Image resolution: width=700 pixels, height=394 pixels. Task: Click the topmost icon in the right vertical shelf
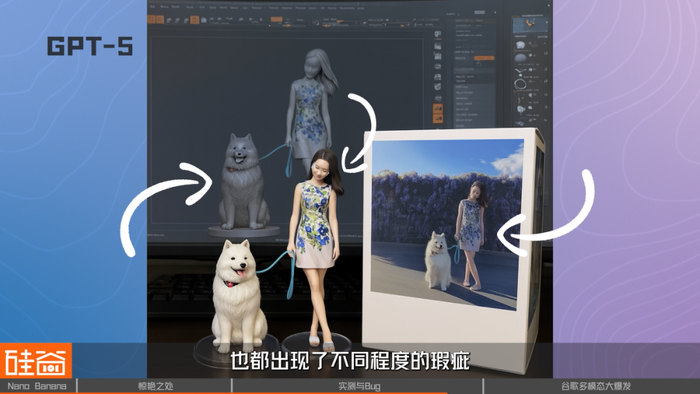tap(438, 35)
